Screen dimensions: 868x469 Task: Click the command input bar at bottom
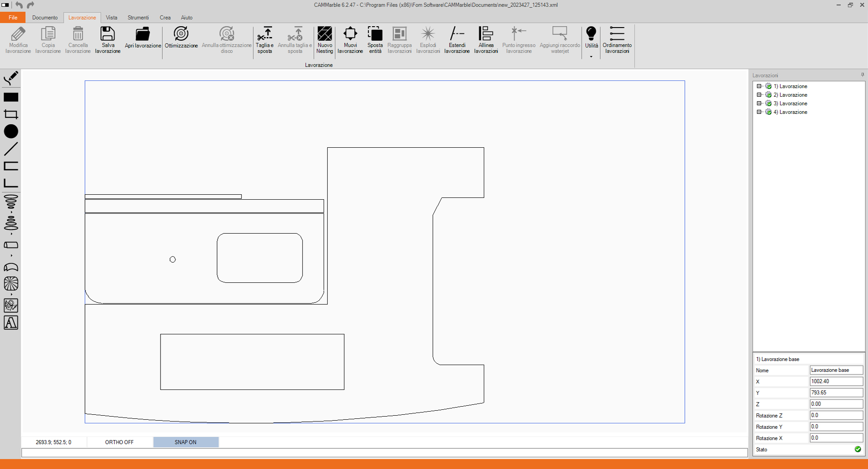pos(384,453)
